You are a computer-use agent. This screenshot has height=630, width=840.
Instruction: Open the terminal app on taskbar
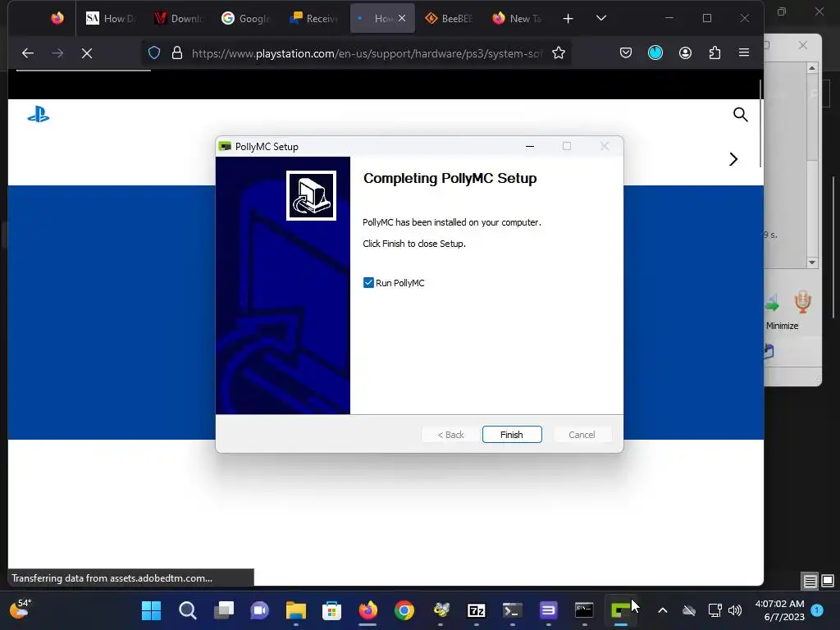pos(512,610)
